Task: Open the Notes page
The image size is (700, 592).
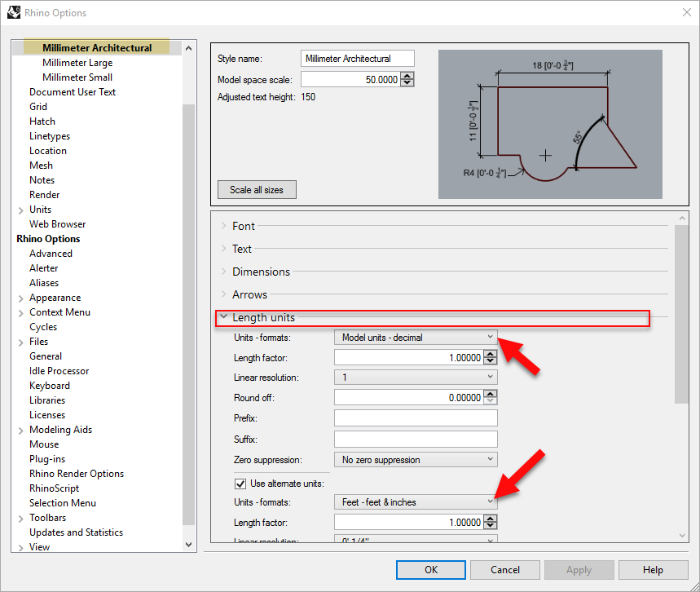Action: click(42, 180)
